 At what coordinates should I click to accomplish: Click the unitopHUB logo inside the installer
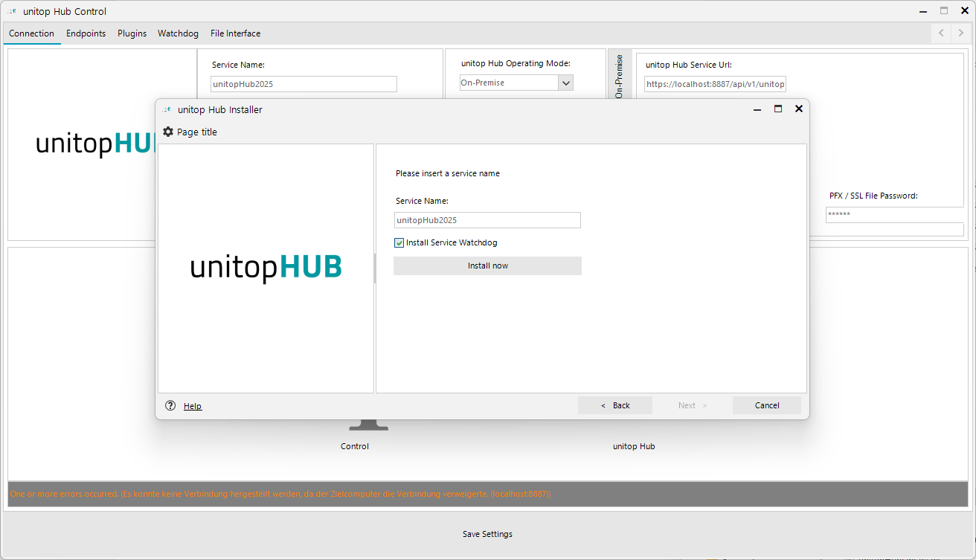pyautogui.click(x=265, y=266)
